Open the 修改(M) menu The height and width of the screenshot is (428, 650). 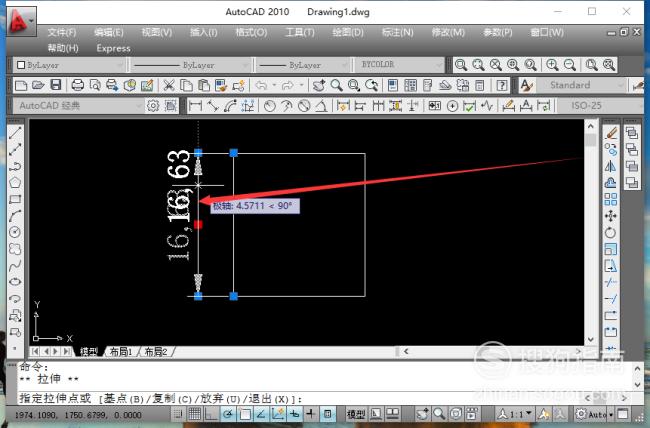pyautogui.click(x=448, y=32)
